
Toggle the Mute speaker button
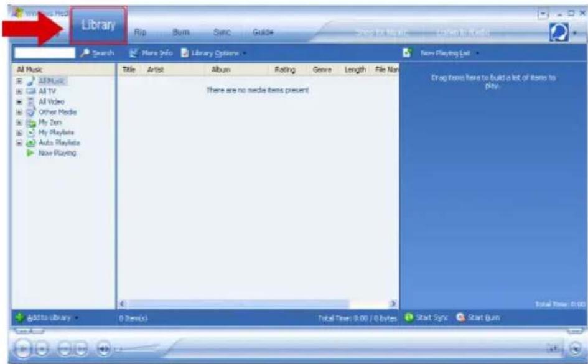click(103, 350)
